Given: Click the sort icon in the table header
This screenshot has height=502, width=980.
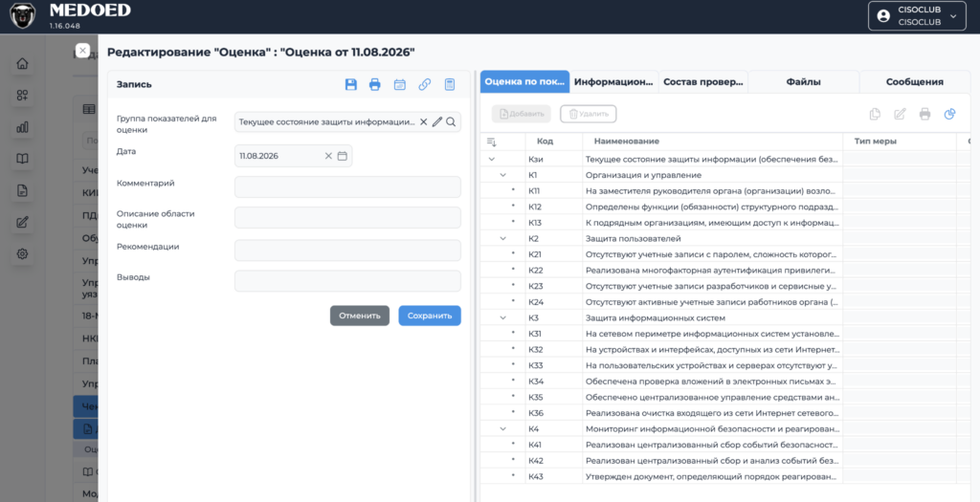Looking at the screenshot, I should tap(491, 142).
